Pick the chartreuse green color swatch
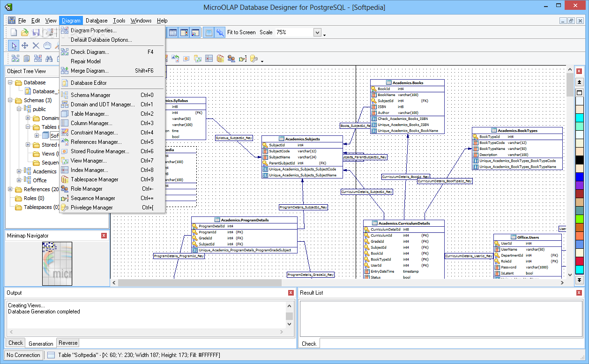Image resolution: width=589 pixels, height=364 pixels. pyautogui.click(x=579, y=219)
